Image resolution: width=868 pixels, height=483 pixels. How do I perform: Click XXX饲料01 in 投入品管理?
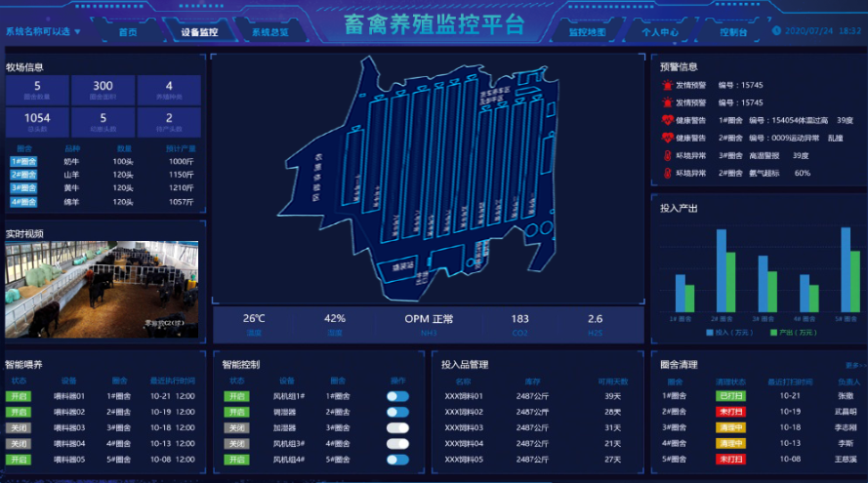[x=464, y=396]
